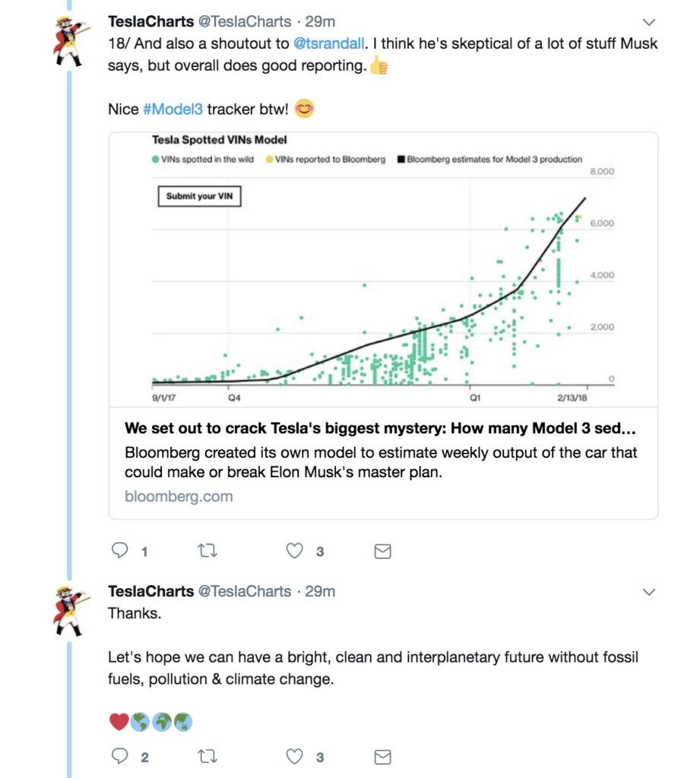This screenshot has width=700, height=778.
Task: Open TeslaCharts avatar on first tweet
Action: [x=70, y=42]
